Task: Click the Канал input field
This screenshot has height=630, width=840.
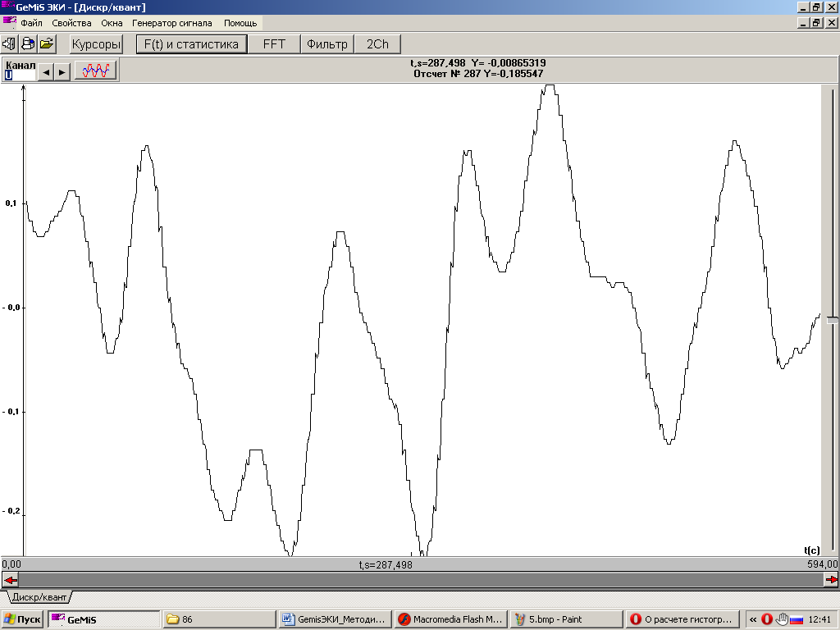Action: click(x=20, y=75)
